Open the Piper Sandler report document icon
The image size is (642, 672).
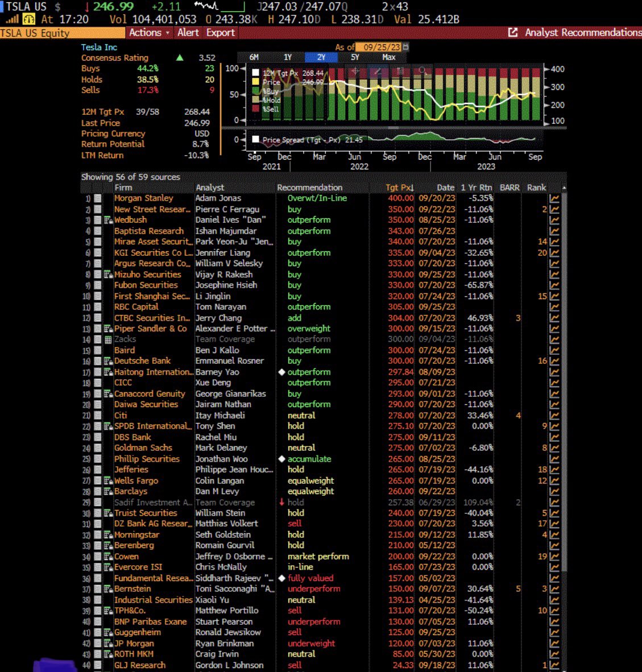click(109, 329)
